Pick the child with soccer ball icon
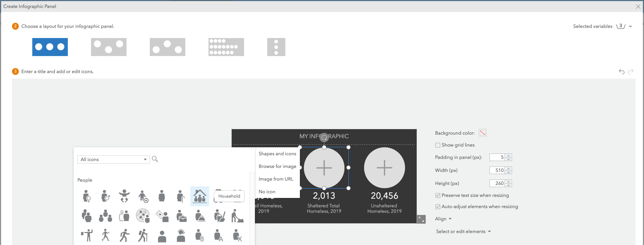 (143, 196)
